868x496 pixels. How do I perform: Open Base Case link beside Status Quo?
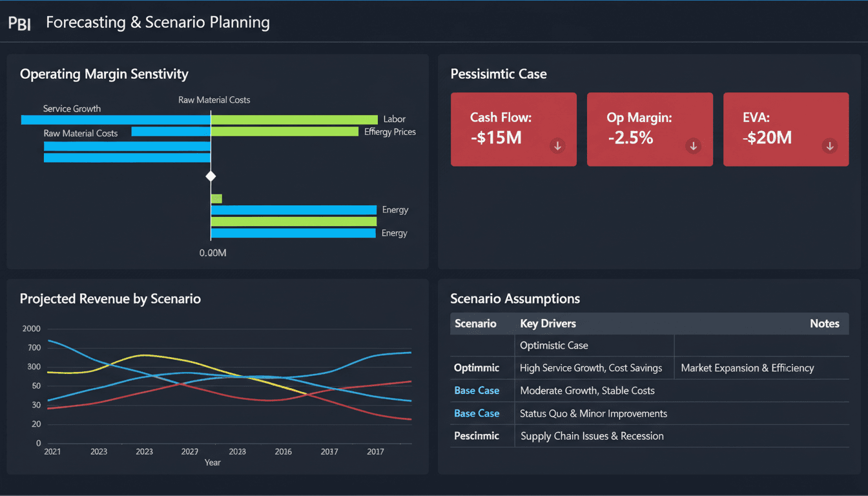pyautogui.click(x=477, y=413)
